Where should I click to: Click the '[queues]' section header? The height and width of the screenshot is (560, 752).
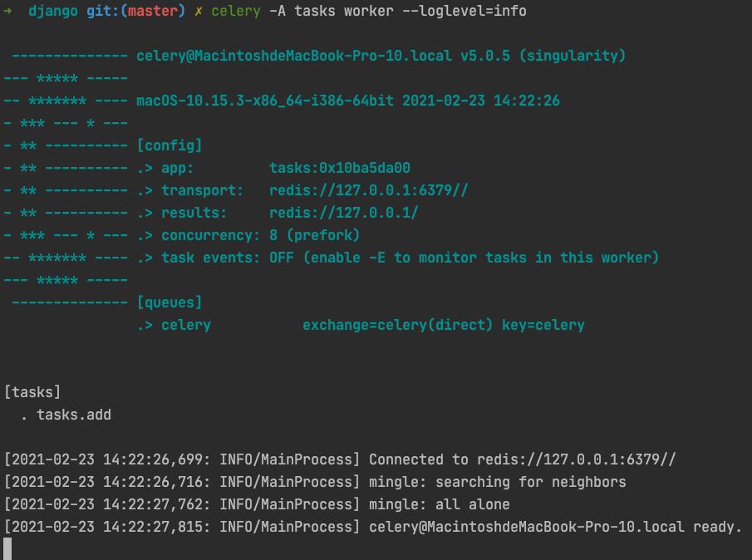click(x=170, y=302)
